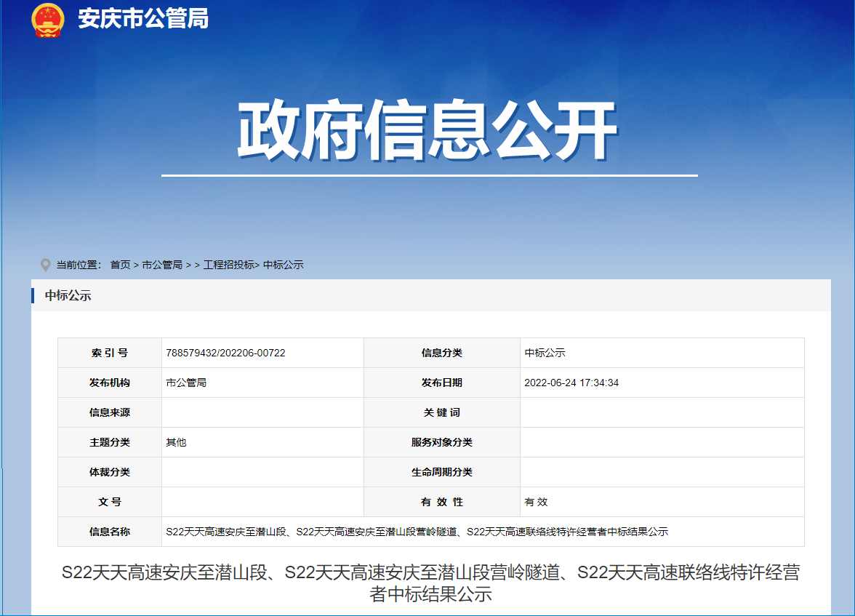Click the large article title below the table
Screen dimensions: 855x616
pyautogui.click(x=430, y=583)
